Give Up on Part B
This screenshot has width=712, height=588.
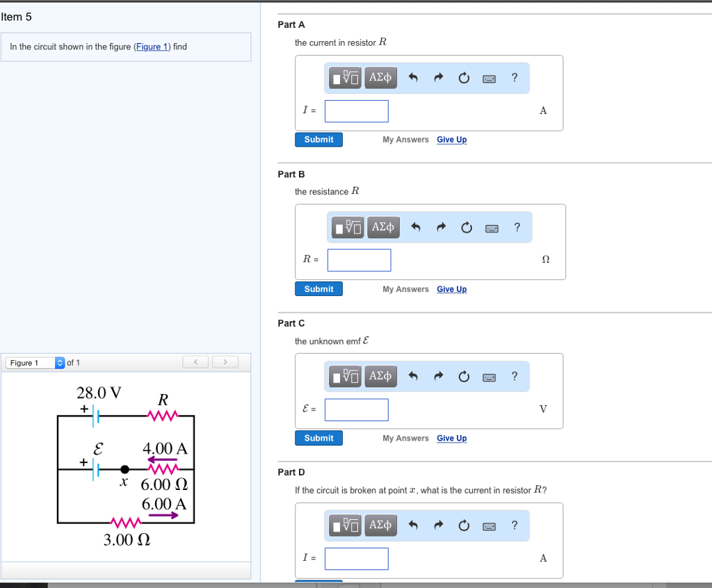451,288
